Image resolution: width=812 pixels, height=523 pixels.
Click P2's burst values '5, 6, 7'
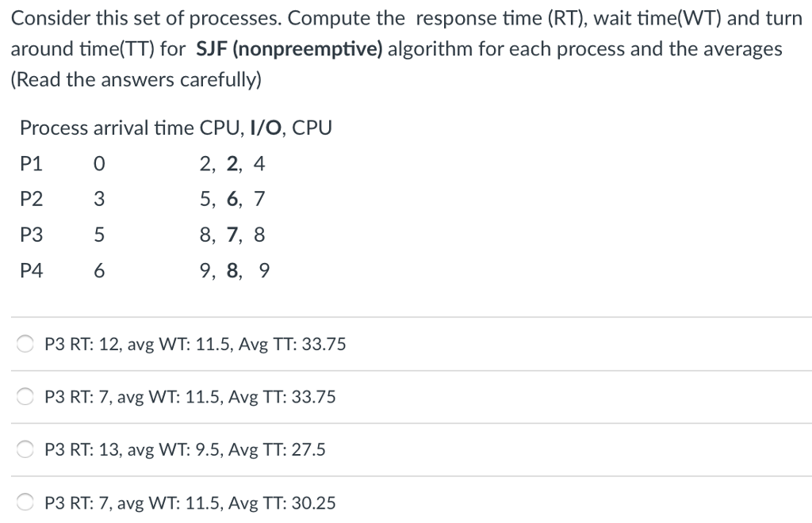click(232, 199)
